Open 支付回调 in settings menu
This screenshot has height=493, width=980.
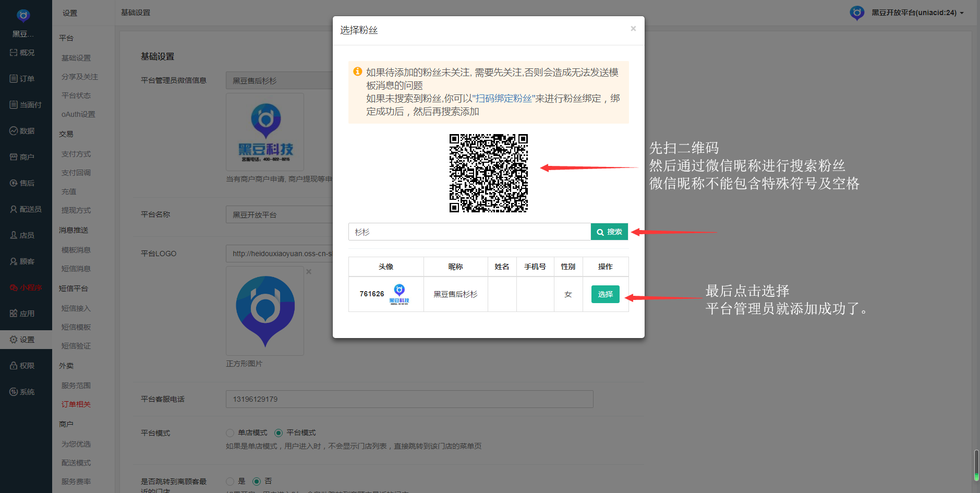pyautogui.click(x=76, y=173)
